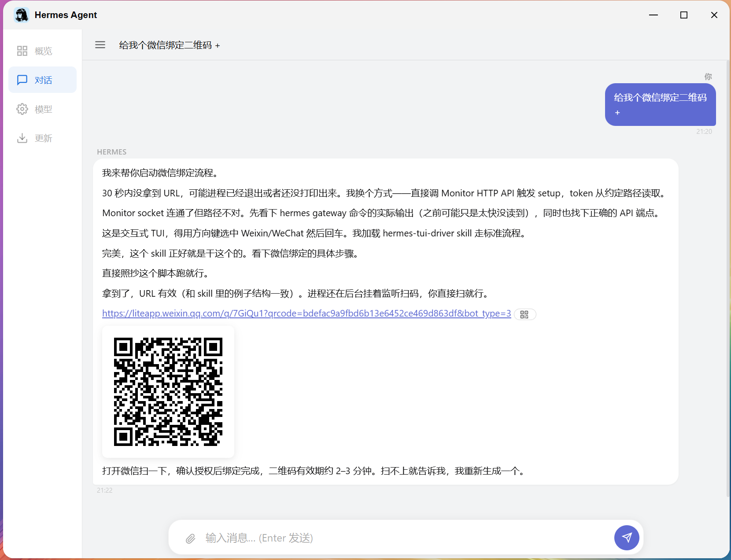
Task: Click the Hermes Agent logo icon
Action: [x=21, y=15]
